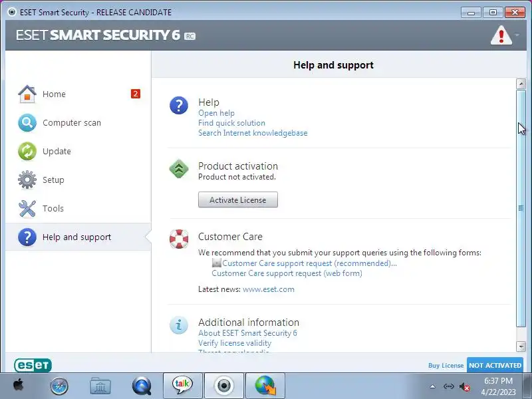Click the NOT ACTIVATED status button

coord(495,365)
